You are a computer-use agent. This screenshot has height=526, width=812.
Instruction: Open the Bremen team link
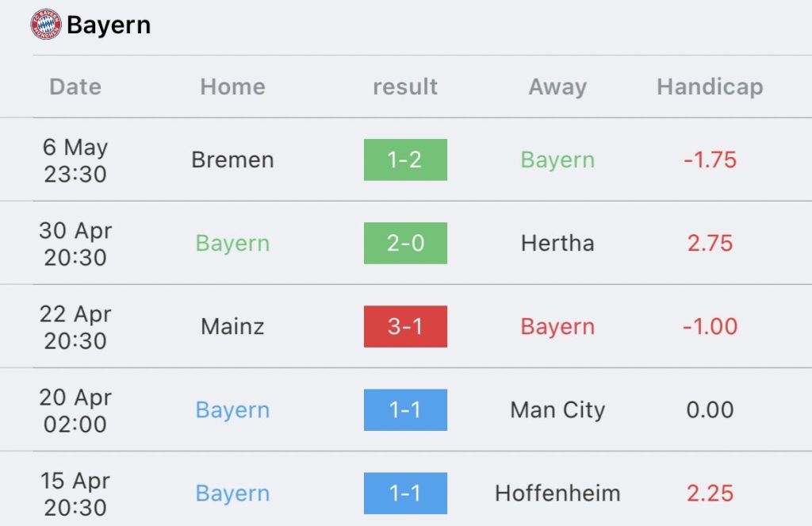pos(232,159)
